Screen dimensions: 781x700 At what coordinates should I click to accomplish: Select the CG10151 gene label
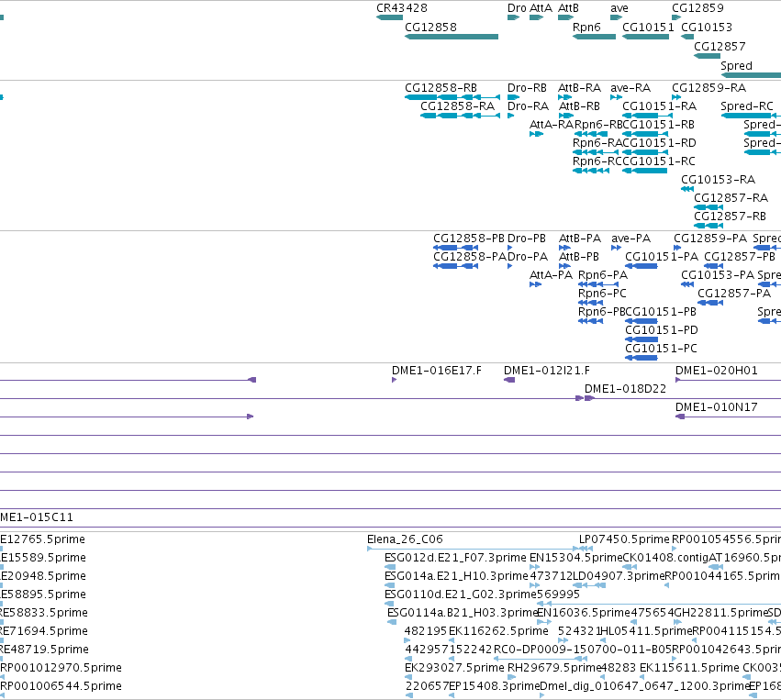coord(648,28)
